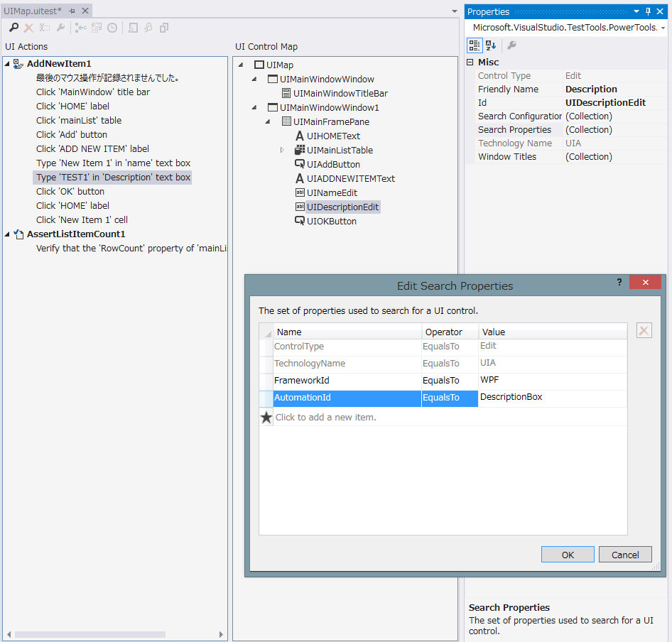Collapse the AssertListItemCount1 action group
The width and height of the screenshot is (672, 642).
pyautogui.click(x=7, y=234)
